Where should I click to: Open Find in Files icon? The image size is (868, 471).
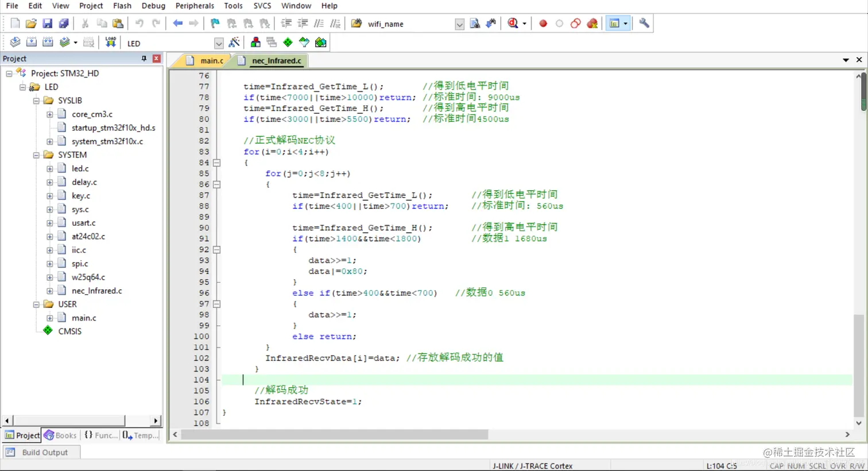tap(356, 24)
